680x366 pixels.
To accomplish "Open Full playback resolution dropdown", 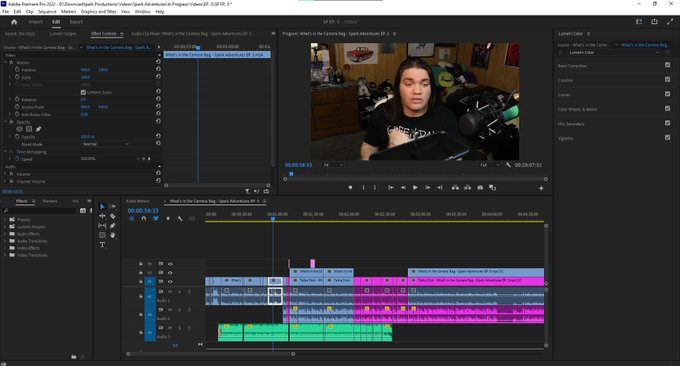I will 489,165.
